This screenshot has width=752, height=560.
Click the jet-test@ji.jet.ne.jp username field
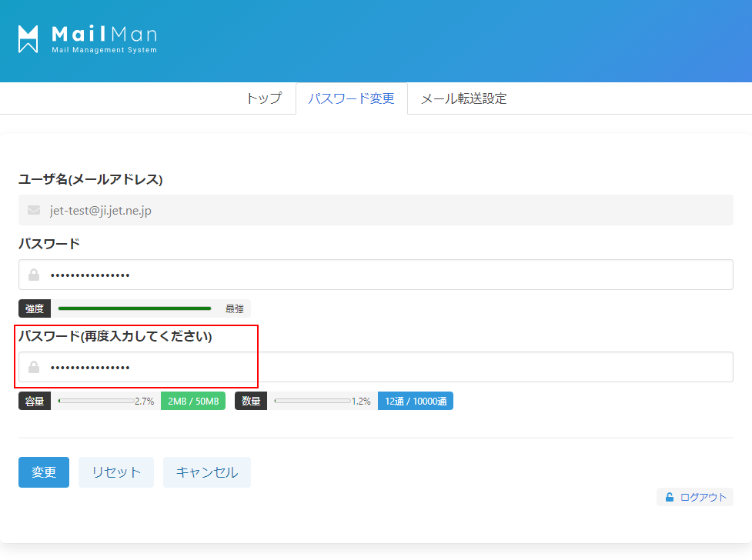[385, 210]
